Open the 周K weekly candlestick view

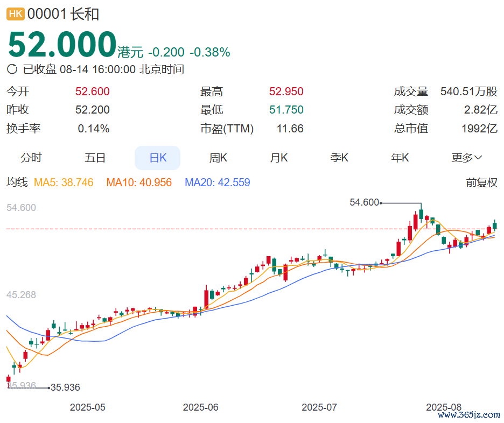(x=218, y=158)
